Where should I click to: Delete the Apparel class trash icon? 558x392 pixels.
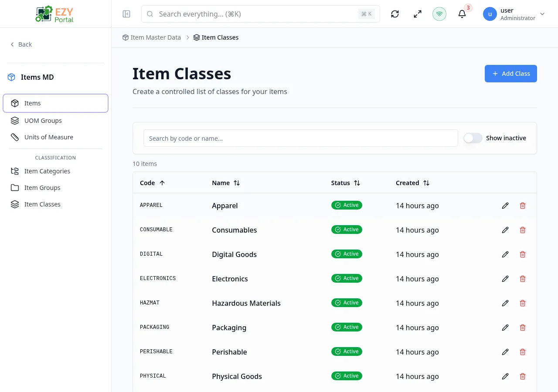click(x=523, y=206)
